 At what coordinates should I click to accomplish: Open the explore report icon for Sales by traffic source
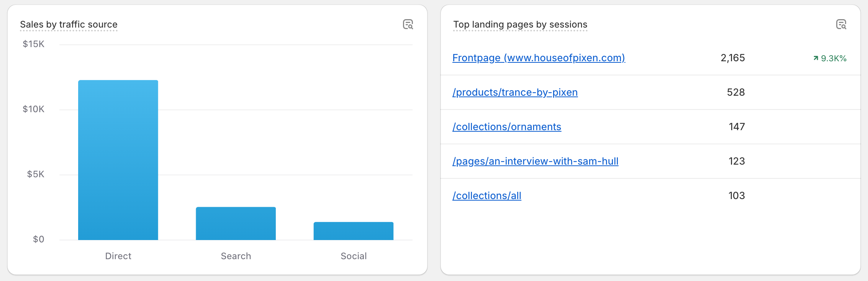tap(409, 25)
